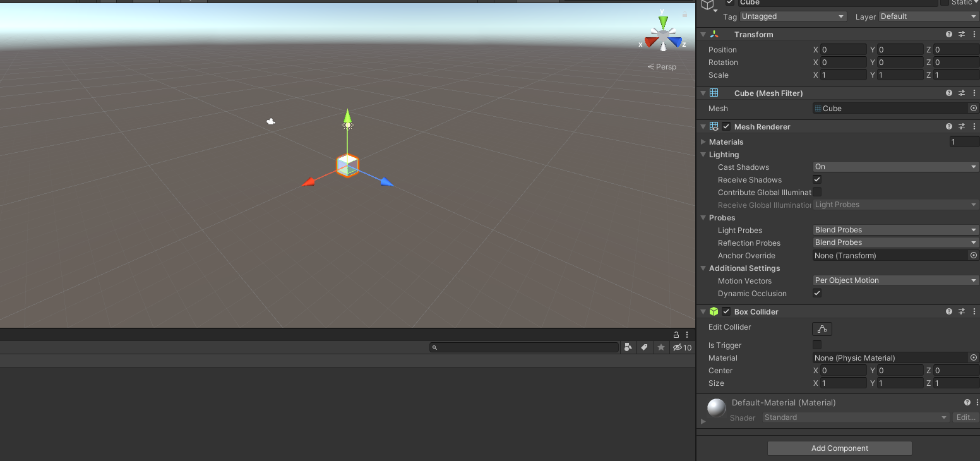Click the material shader Edit button
Image resolution: width=980 pixels, height=461 pixels.
965,417
